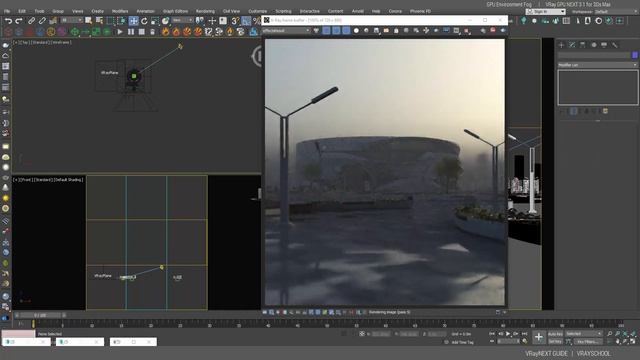Open the Graph Editors menu
Image resolution: width=640 pixels, height=360 pixels.
tap(176, 11)
